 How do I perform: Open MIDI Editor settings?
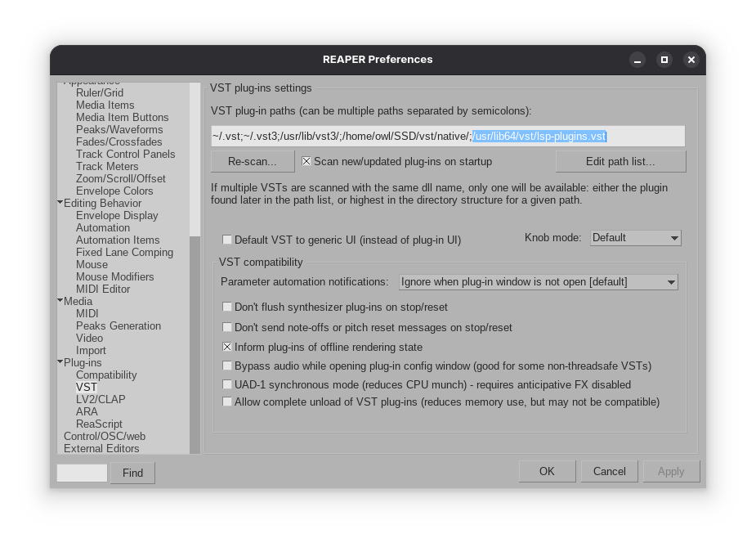point(103,289)
